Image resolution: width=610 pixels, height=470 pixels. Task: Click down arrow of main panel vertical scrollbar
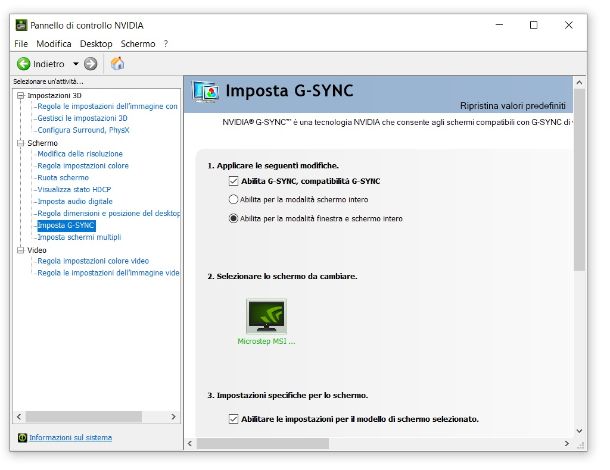(579, 431)
